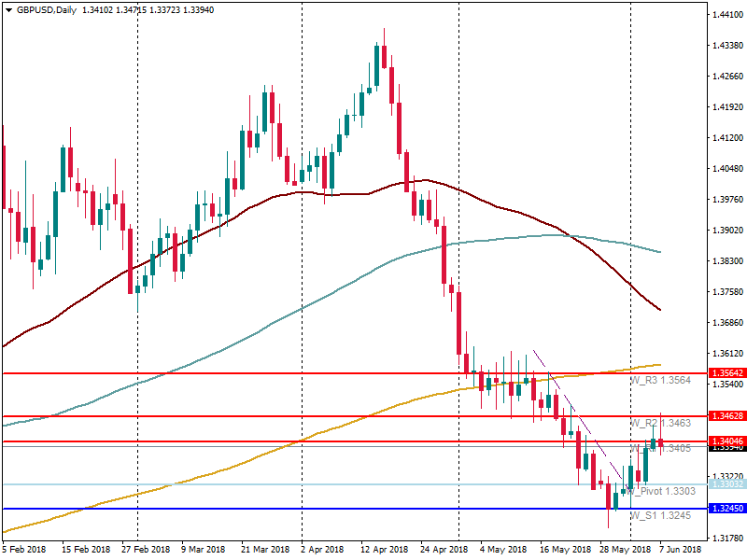Click the W_R2 1.3463 resistance label

click(659, 424)
